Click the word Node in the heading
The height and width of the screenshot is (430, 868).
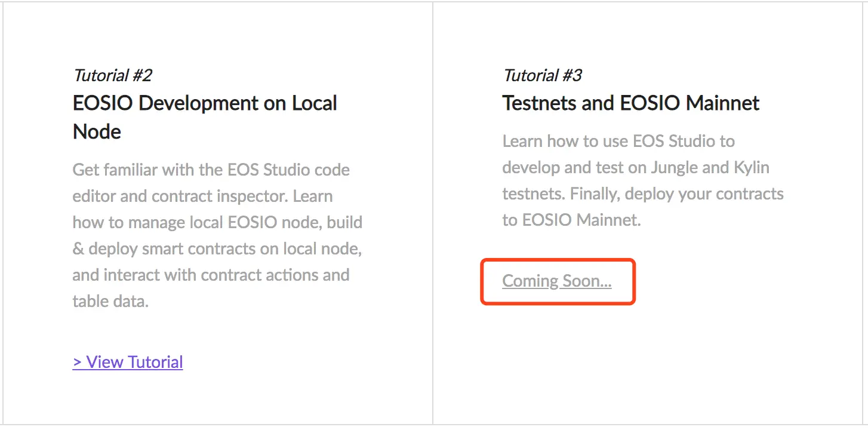(x=97, y=131)
